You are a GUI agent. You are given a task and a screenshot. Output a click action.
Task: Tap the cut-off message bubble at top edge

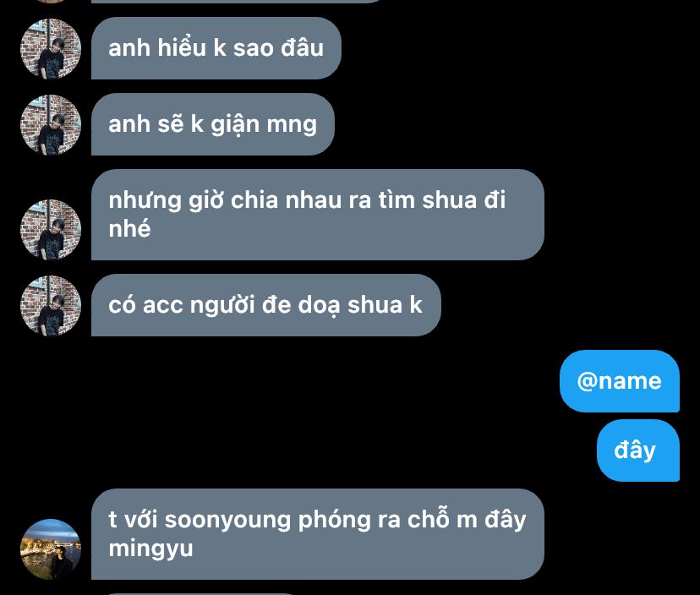[237, 2]
